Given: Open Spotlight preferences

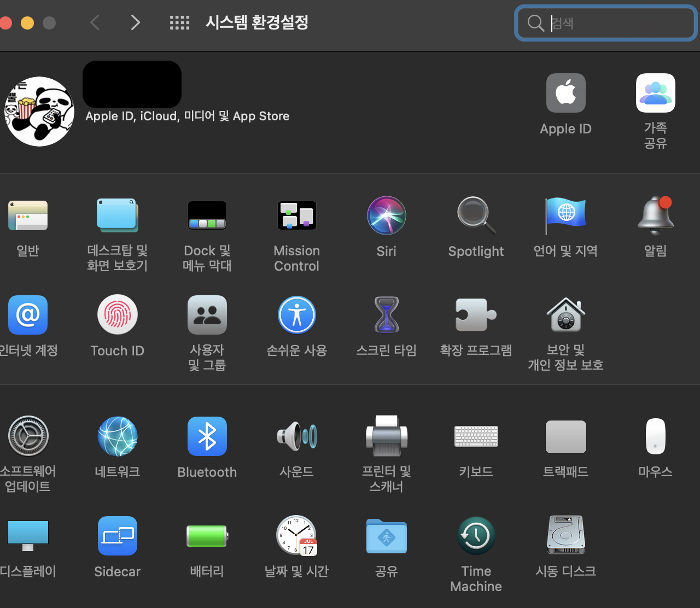Looking at the screenshot, I should coord(476,215).
